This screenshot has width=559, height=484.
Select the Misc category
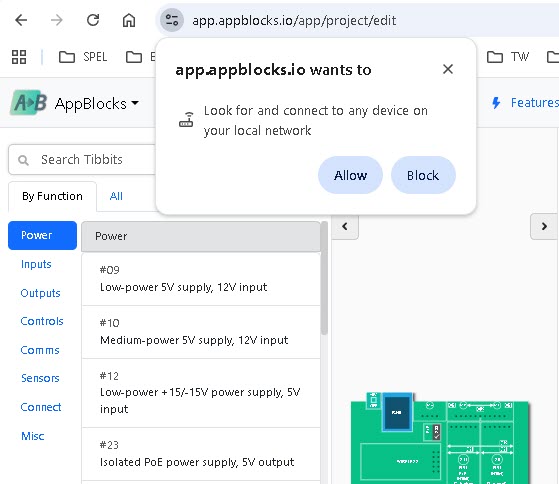pos(32,436)
